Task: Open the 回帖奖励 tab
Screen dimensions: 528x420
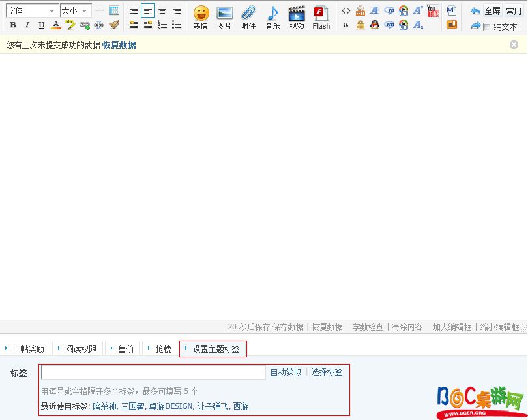Action: [x=25, y=349]
